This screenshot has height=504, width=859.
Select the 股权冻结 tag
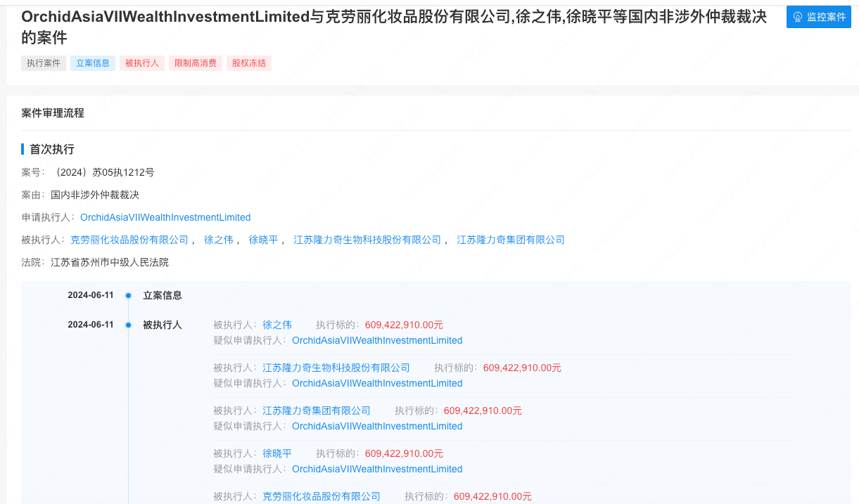click(249, 63)
